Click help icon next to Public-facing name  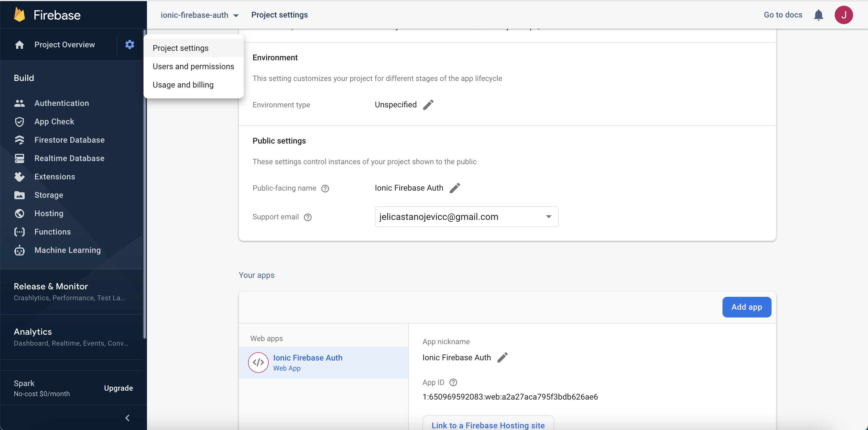(325, 188)
